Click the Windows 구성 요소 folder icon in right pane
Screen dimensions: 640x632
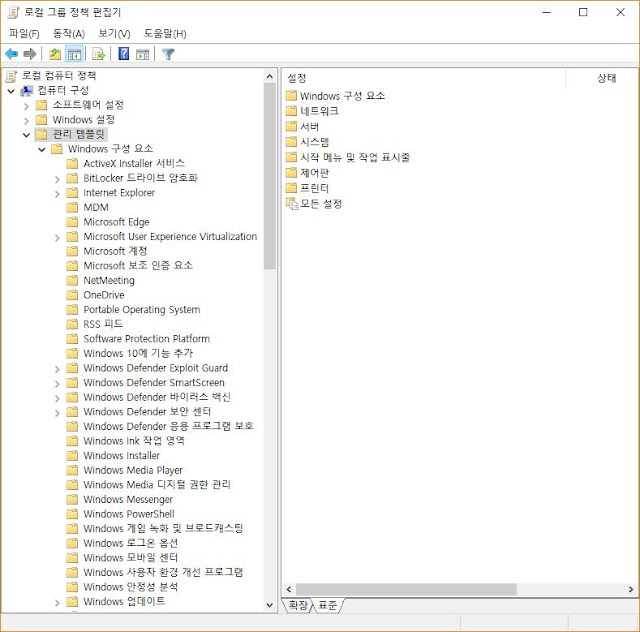coord(291,96)
